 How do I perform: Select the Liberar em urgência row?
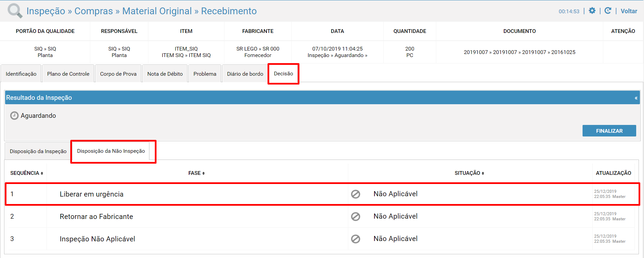click(x=322, y=194)
